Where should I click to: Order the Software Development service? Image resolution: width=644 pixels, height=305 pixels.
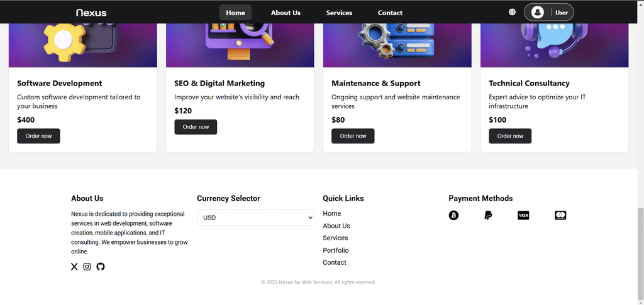pos(38,136)
